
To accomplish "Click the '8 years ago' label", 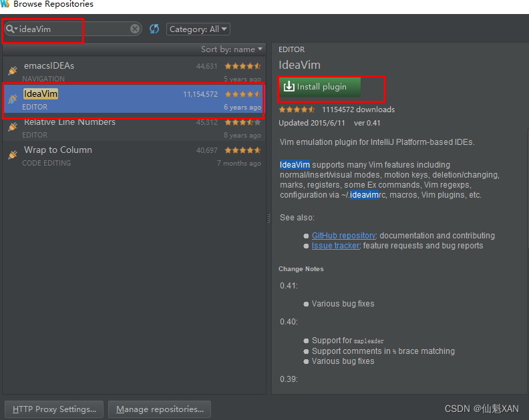I will (242, 136).
